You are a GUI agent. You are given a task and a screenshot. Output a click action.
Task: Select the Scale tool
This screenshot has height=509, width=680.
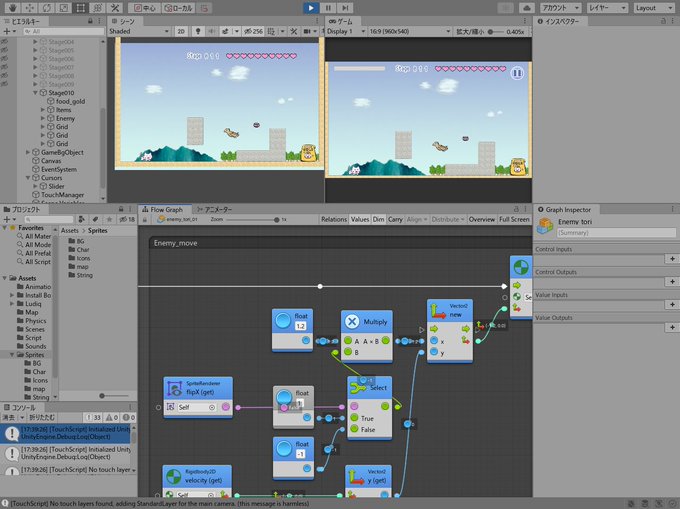[x=64, y=8]
